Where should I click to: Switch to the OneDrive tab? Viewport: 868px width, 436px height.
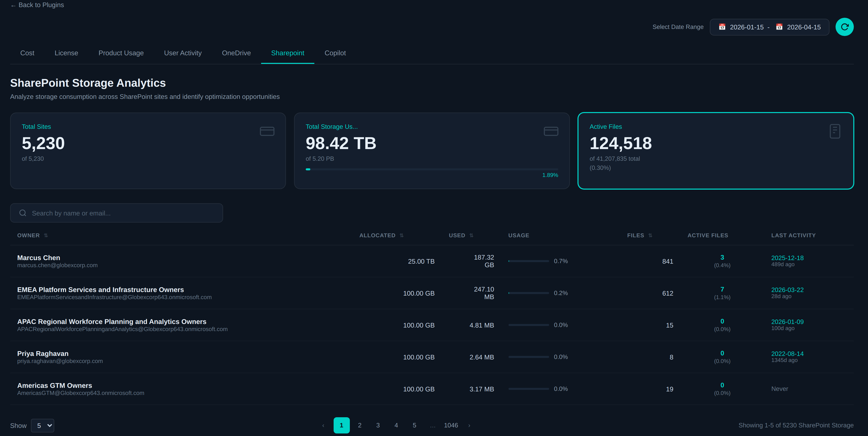[236, 53]
